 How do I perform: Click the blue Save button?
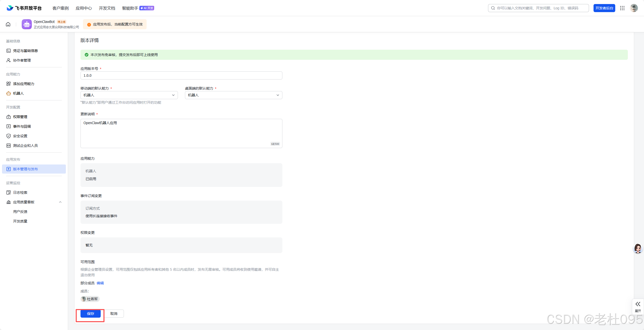pyautogui.click(x=90, y=314)
